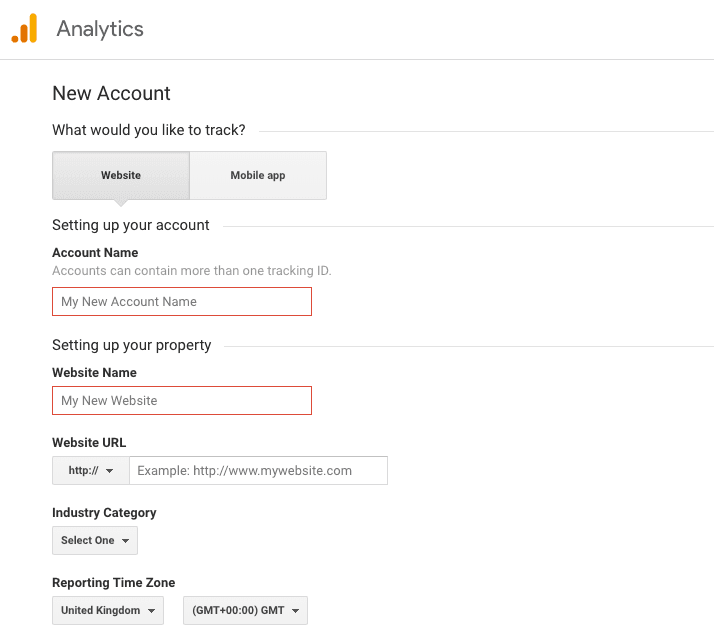Click the Website URL label
714x634 pixels.
coord(89,443)
